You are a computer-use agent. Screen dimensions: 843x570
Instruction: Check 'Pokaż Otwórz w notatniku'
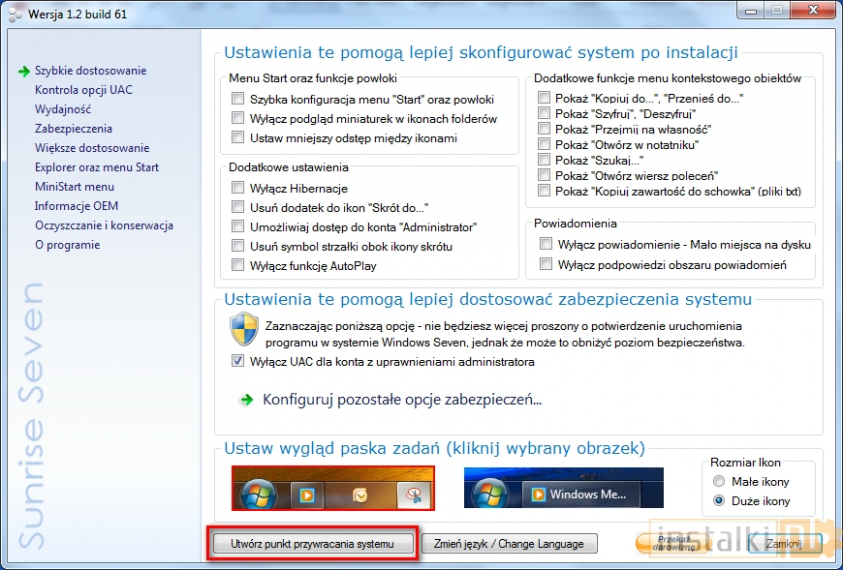point(544,144)
